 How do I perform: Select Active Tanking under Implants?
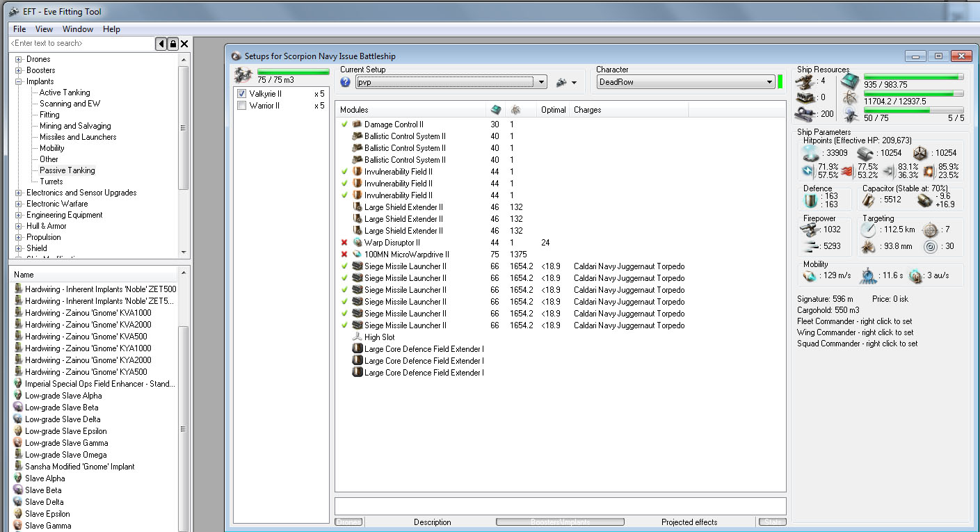tap(65, 92)
